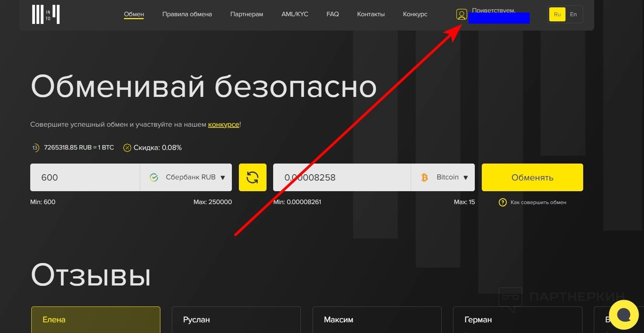Click the Min: 0.00008261 limit text
This screenshot has width=644, height=333.
[x=297, y=202]
